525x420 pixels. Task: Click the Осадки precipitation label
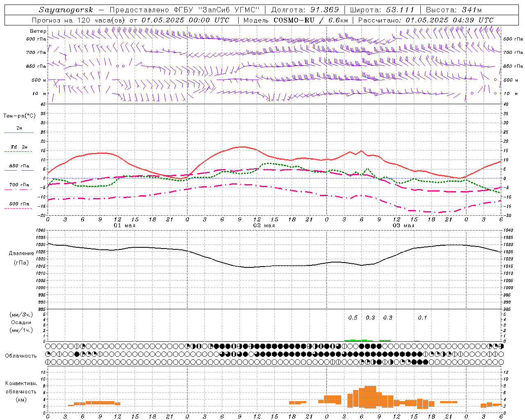tap(21, 322)
